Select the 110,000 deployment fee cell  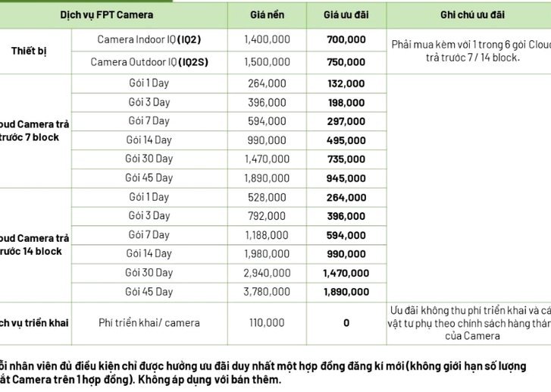tap(267, 323)
